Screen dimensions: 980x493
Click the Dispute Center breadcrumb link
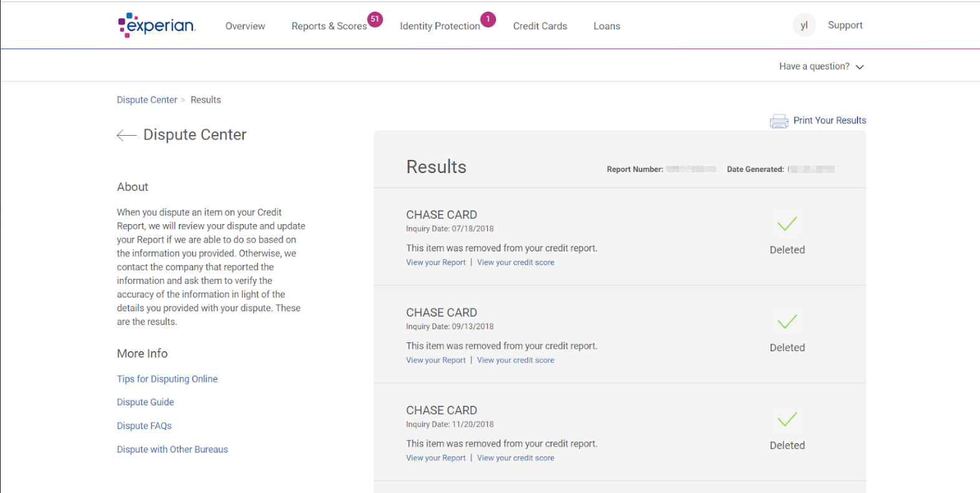pyautogui.click(x=147, y=100)
